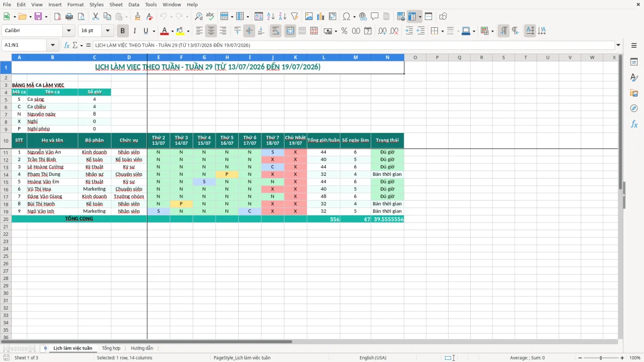Run spelling check

click(210, 17)
